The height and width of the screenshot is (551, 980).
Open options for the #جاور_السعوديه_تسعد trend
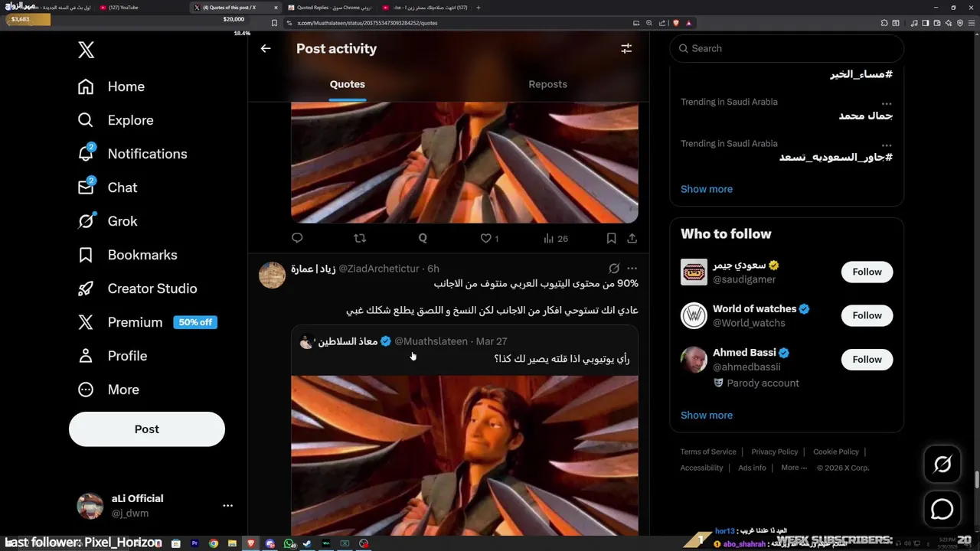[x=886, y=145]
